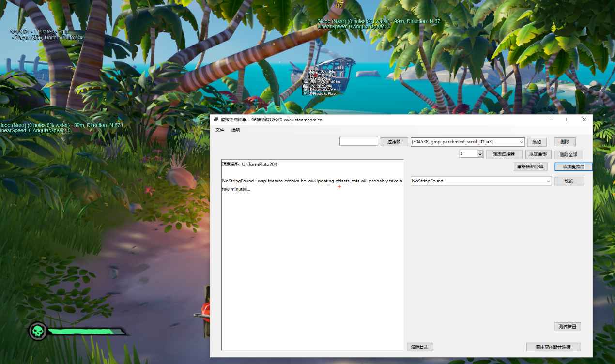The image size is (615, 364).
Task: Expand the gmp_parchment_scroll_01_a3 dropdown
Action: click(521, 142)
